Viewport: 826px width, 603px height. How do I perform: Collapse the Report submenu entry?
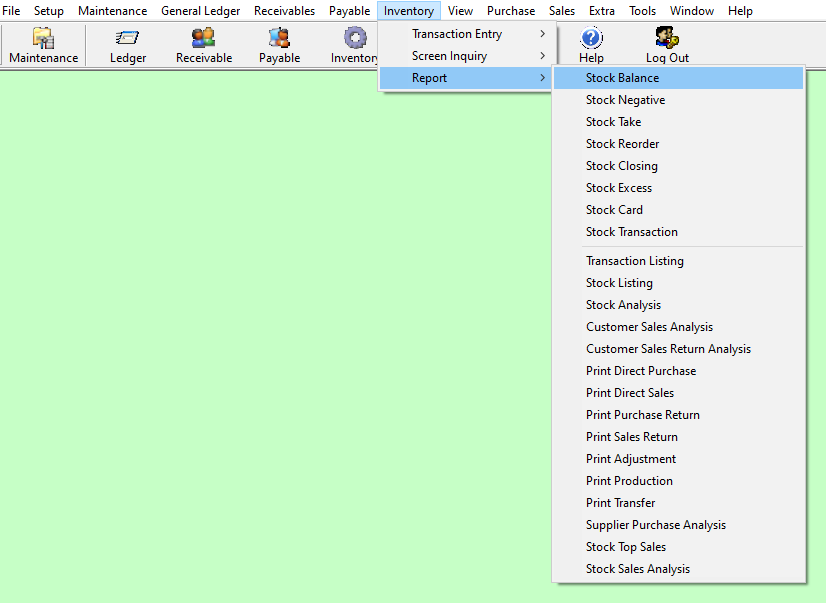pos(467,78)
